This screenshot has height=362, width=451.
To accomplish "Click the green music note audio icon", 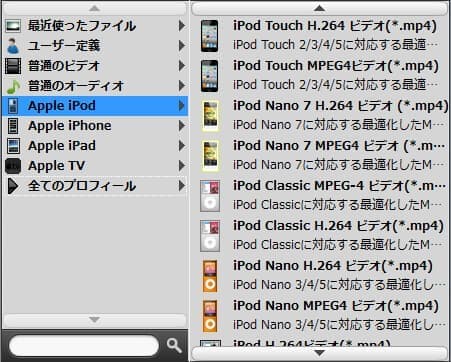I will [13, 86].
